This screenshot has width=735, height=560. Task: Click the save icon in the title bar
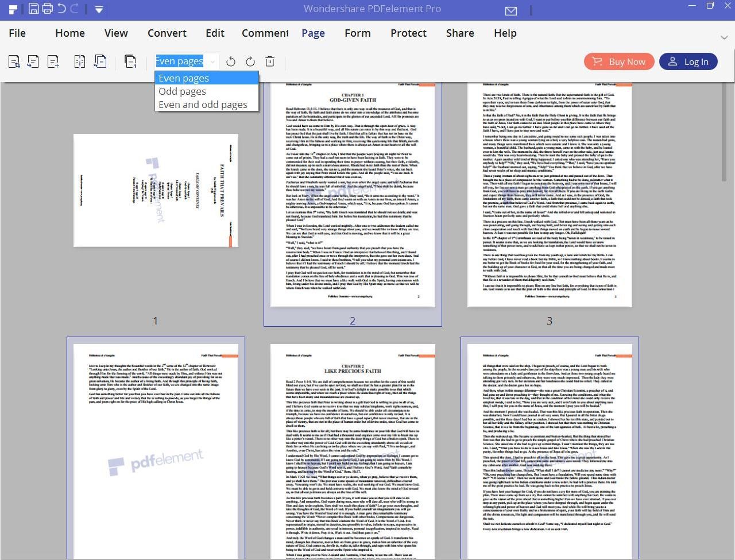click(x=33, y=9)
